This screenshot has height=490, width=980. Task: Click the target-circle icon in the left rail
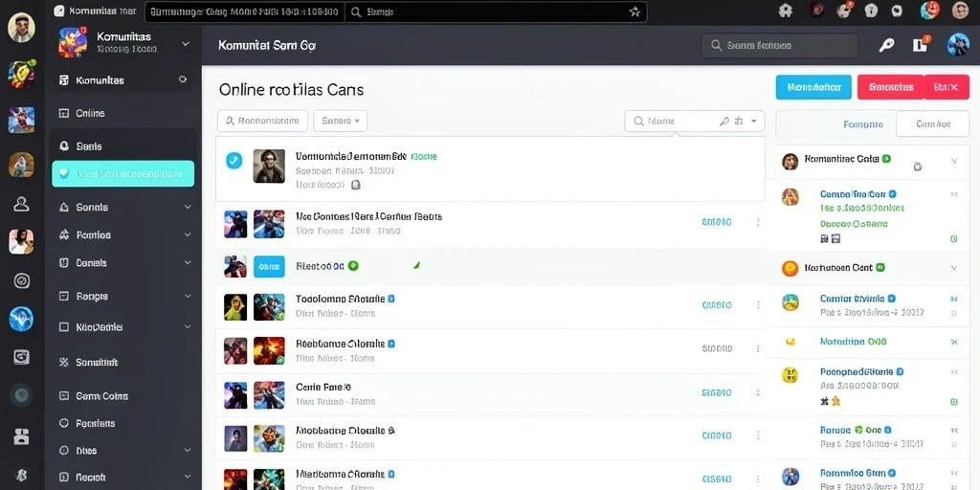21,280
